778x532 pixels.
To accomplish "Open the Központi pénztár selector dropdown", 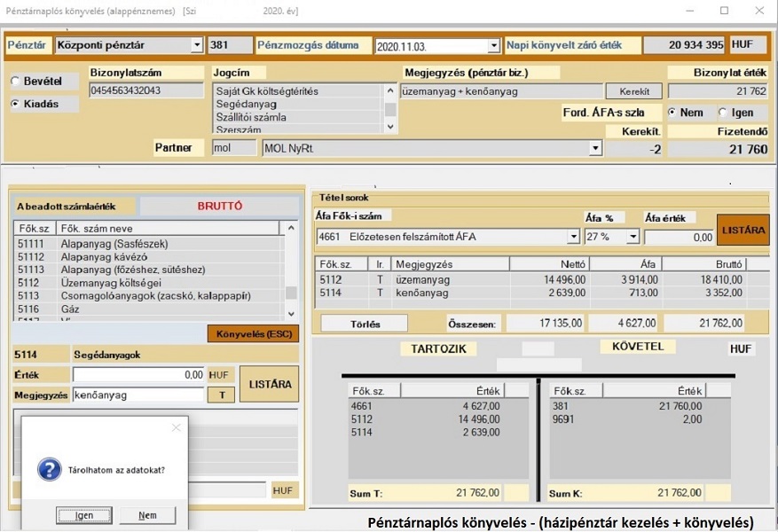I will click(x=197, y=44).
